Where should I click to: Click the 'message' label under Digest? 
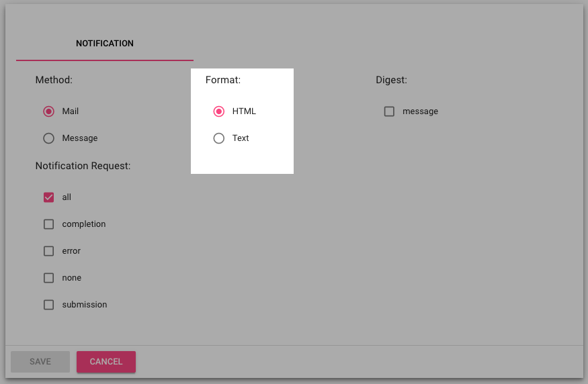(420, 111)
